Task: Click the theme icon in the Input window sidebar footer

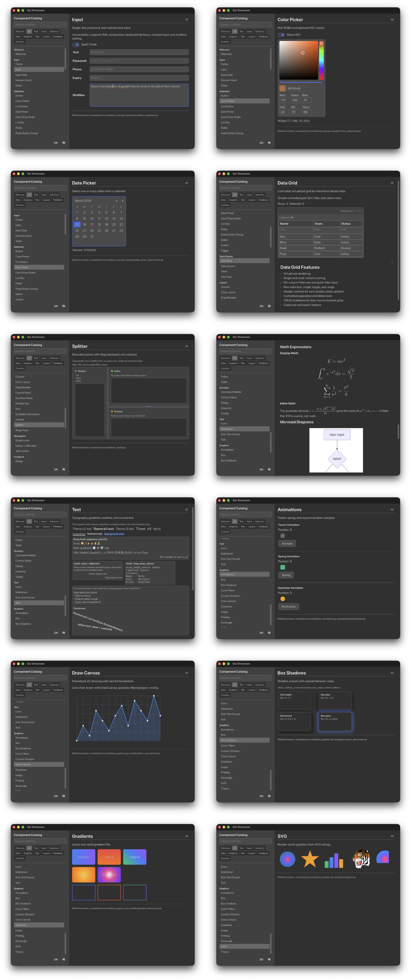Action: point(64,143)
